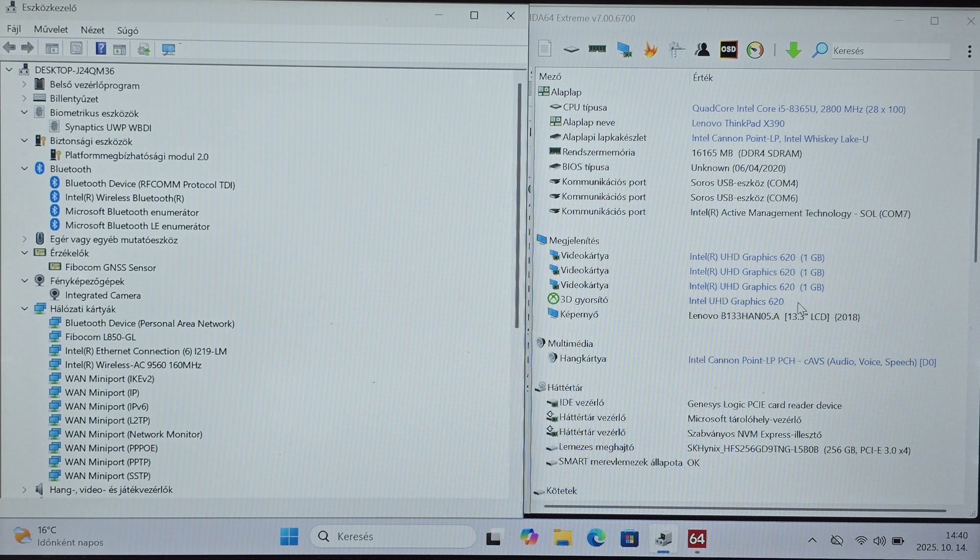Go back using Device Manager's back arrow
Screen dimensions: 980x560
click(9, 48)
